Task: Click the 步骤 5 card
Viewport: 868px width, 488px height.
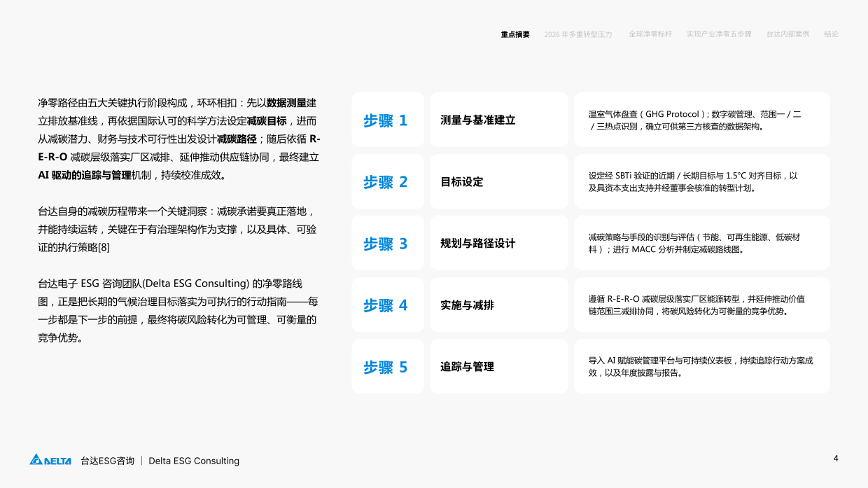Action: coord(388,366)
